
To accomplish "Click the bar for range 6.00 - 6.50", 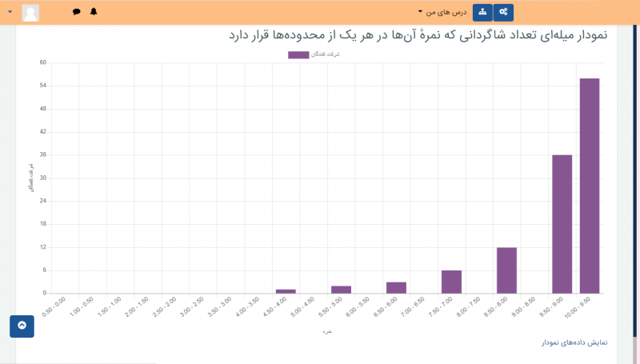I will point(396,288).
